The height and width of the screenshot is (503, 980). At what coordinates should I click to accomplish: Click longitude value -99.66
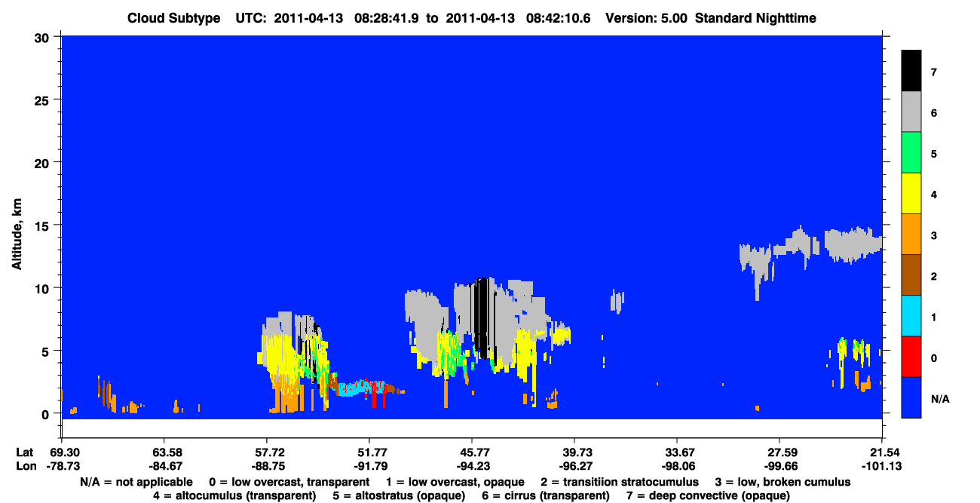point(779,466)
